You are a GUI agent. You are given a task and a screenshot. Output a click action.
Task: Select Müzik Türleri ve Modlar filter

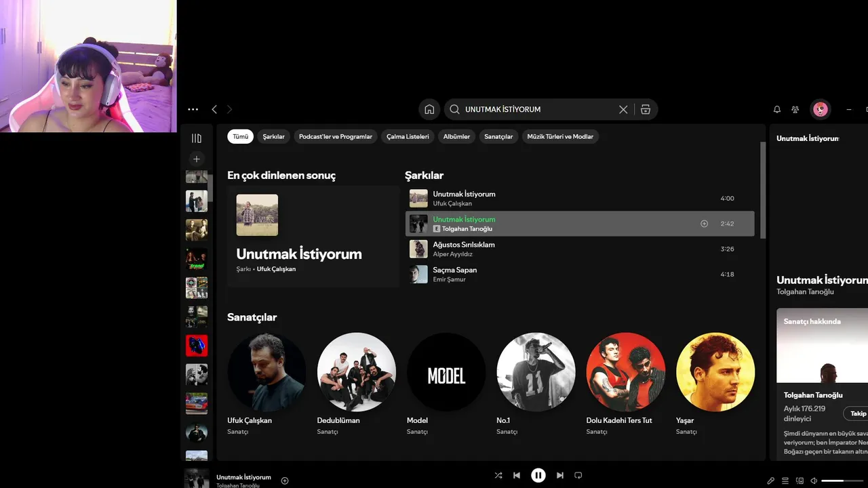pos(560,136)
